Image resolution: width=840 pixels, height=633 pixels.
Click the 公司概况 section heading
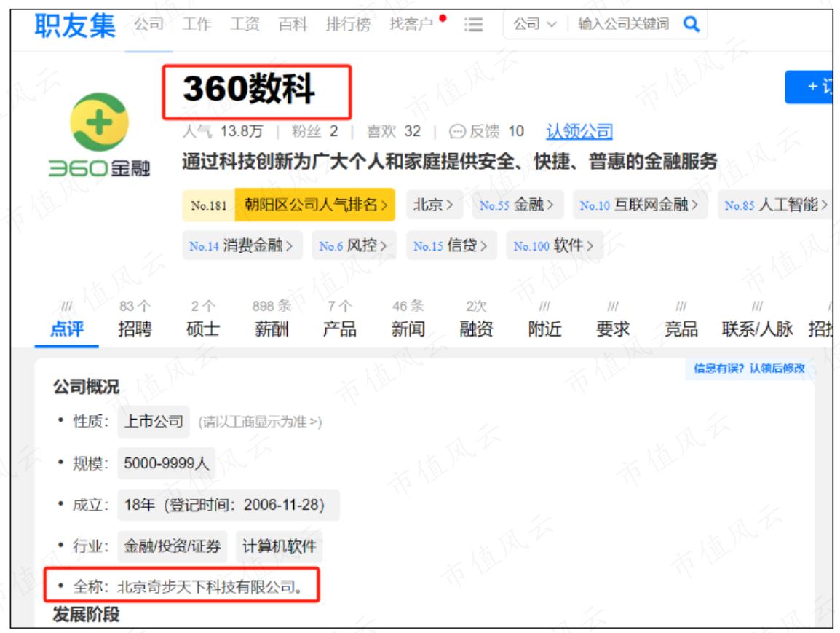click(x=86, y=386)
